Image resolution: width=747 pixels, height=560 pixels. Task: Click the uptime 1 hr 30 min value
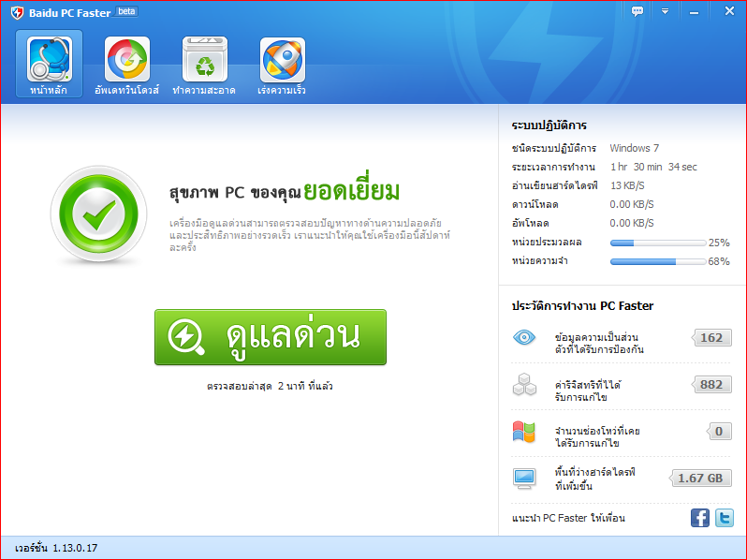point(653,167)
